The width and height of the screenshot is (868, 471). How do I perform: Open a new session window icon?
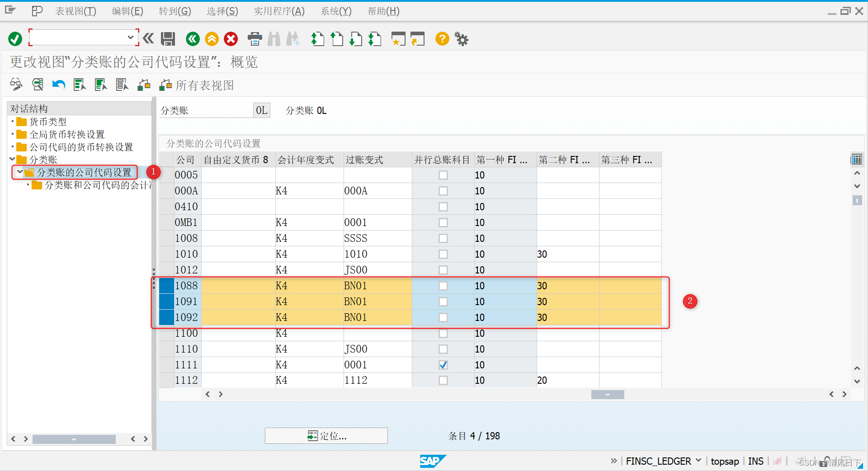[x=417, y=39]
